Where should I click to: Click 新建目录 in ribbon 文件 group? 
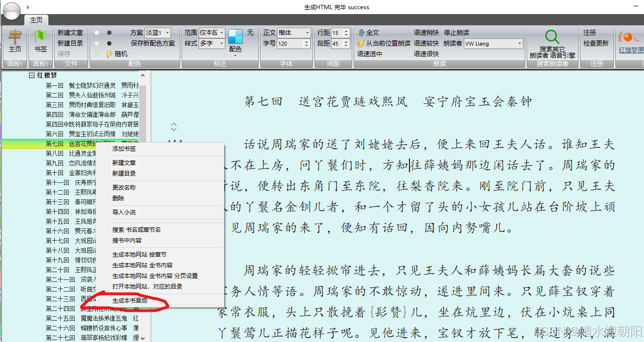coord(70,43)
